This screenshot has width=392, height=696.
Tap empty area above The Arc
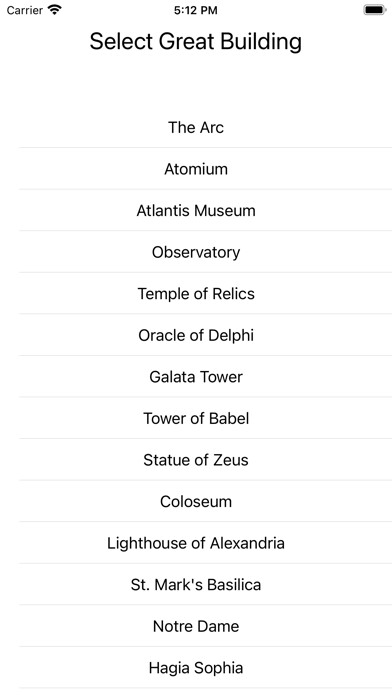[x=196, y=84]
